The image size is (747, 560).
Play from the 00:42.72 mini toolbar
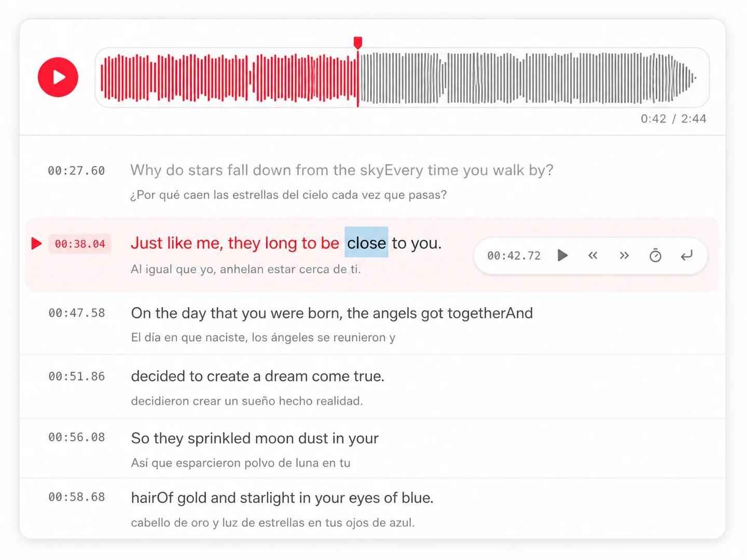(x=562, y=255)
